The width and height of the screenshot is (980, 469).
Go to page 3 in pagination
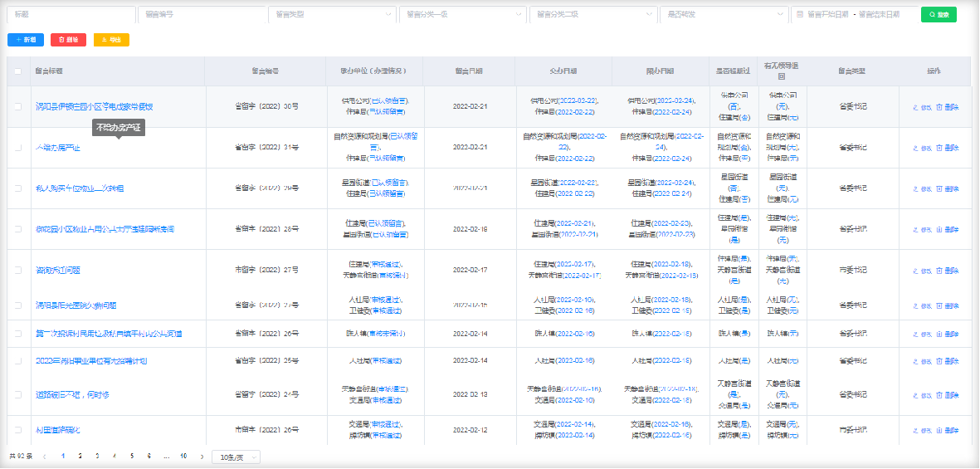click(97, 457)
